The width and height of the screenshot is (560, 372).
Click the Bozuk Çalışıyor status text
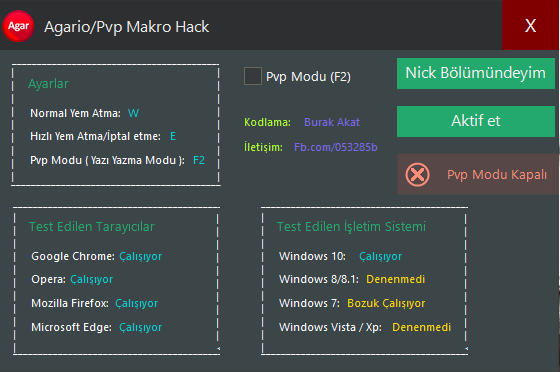tap(386, 303)
